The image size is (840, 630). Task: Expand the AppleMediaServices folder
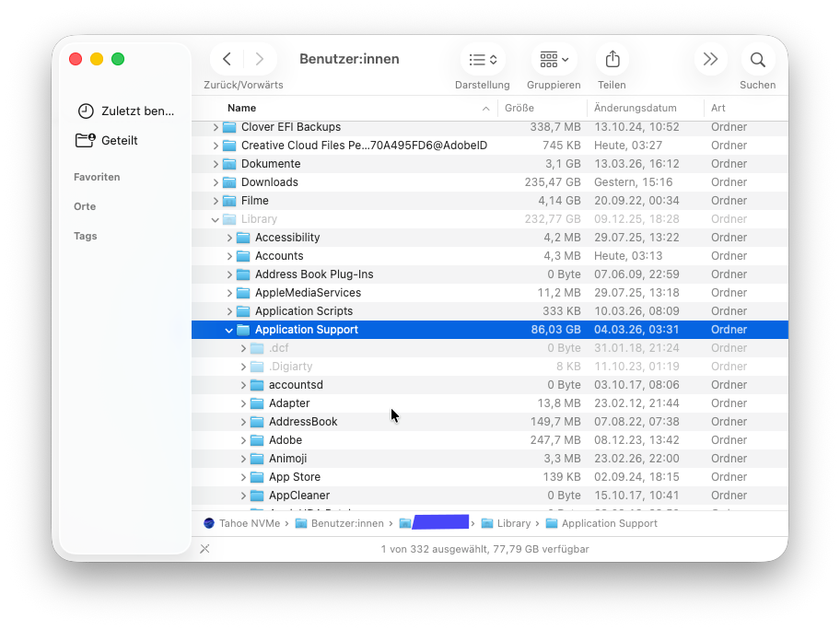229,293
